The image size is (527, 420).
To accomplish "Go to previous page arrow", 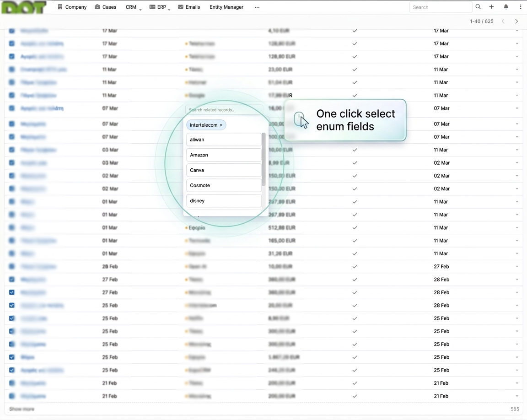I will [x=503, y=22].
